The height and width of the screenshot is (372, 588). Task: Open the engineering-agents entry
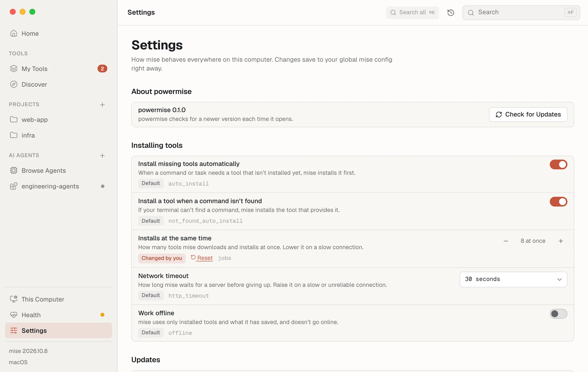tap(58, 186)
